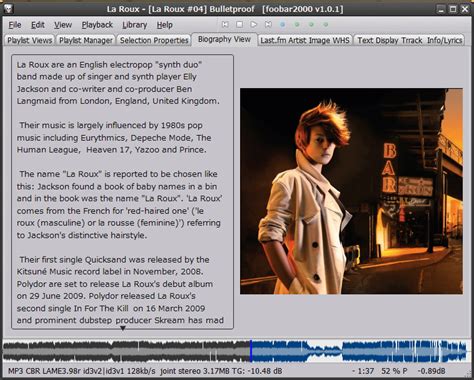Screen dimensions: 474x380
Task: Seek within the blue unplayed waveform section
Action: (x=360, y=351)
